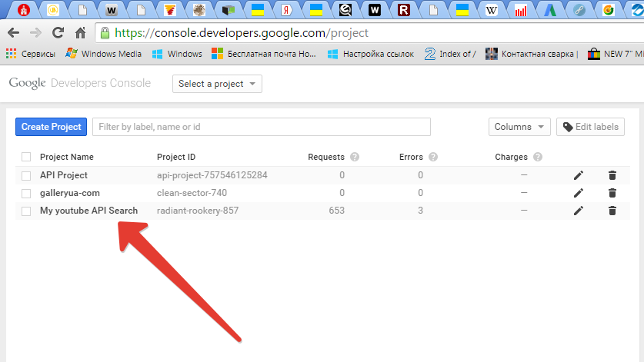Open the Index of / bookmark
Viewport: 644px width, 362px height.
(450, 54)
